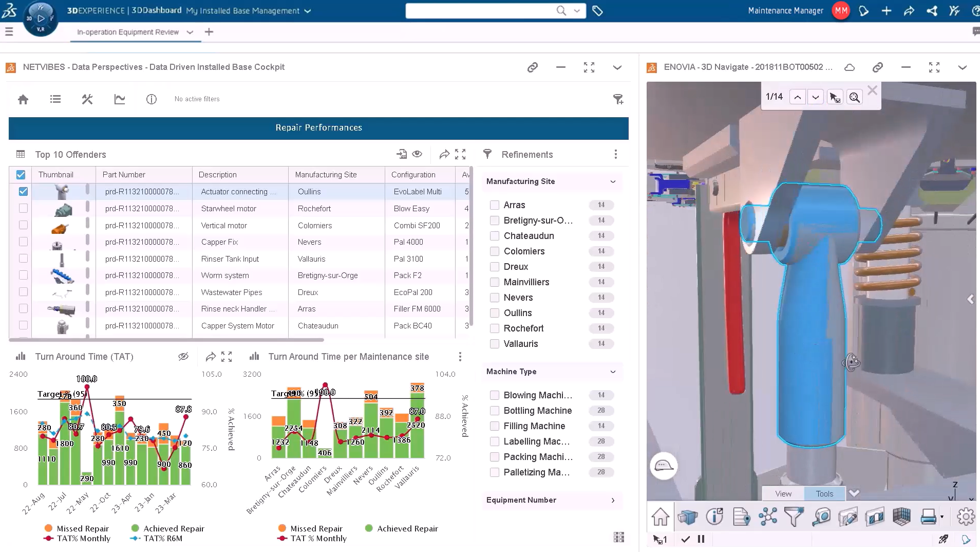The width and height of the screenshot is (980, 552).
Task: Click the add filter funnel icon
Action: tap(618, 99)
